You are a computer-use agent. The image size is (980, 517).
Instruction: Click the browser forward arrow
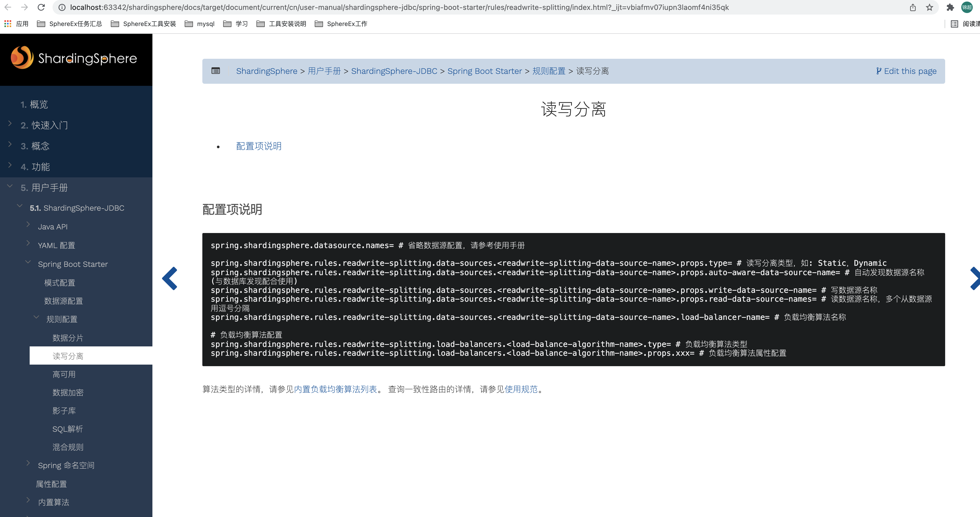pyautogui.click(x=25, y=7)
